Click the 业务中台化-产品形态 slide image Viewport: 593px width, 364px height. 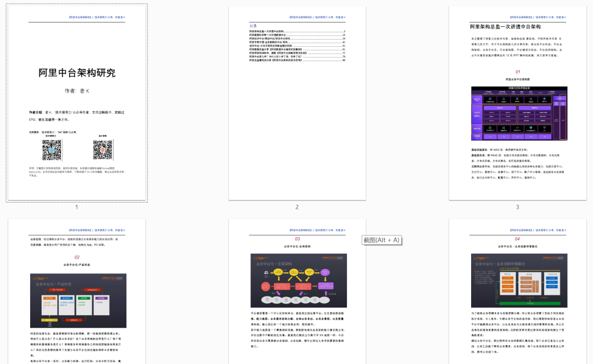[79, 300]
